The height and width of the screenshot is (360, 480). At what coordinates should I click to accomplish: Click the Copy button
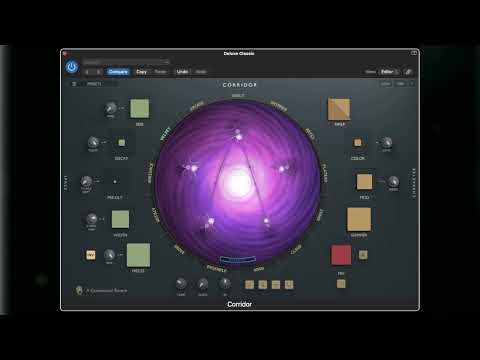pos(141,72)
